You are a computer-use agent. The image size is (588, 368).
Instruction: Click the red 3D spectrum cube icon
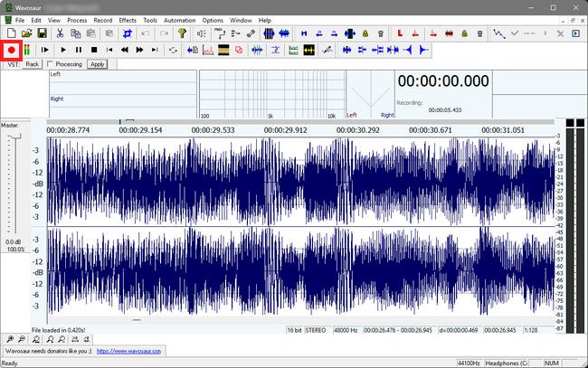click(239, 50)
